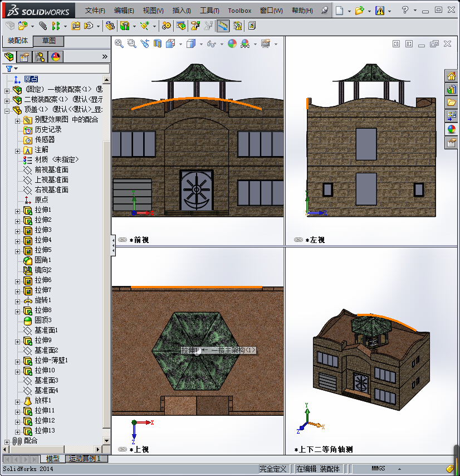Open the FeatureManager design tree tab
Viewport: 460px width, 476px height.
(9, 57)
